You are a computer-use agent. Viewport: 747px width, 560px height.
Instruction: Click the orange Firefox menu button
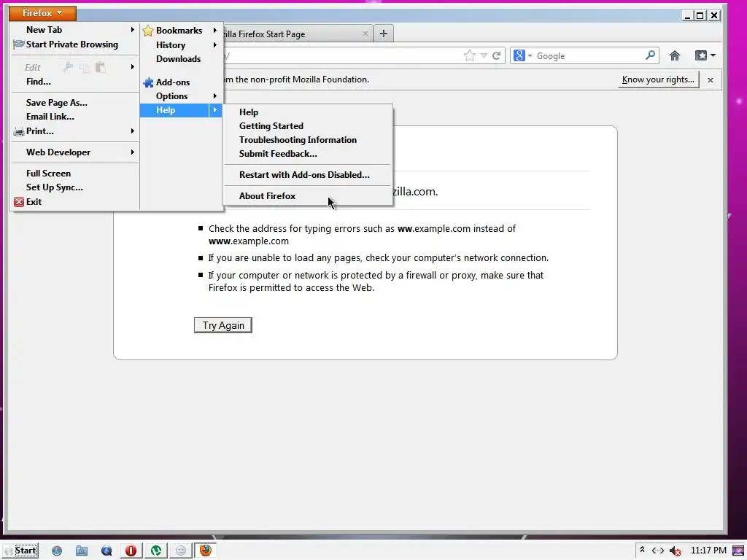coord(42,13)
